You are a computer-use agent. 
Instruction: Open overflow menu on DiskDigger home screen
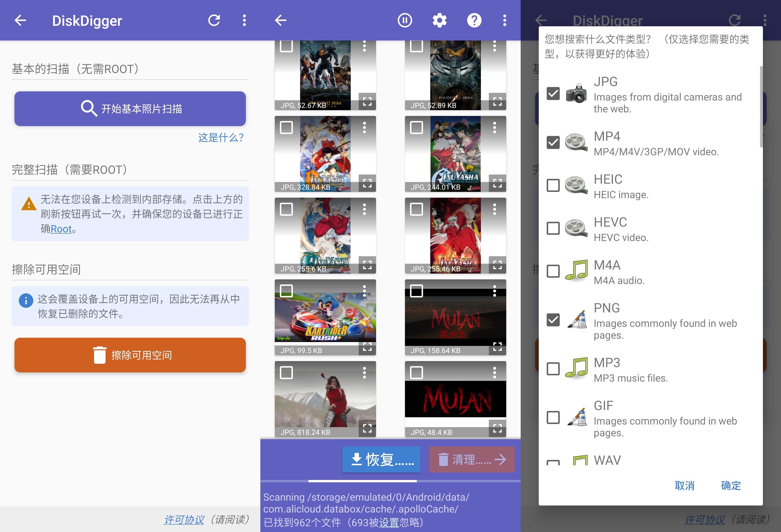pos(244,20)
